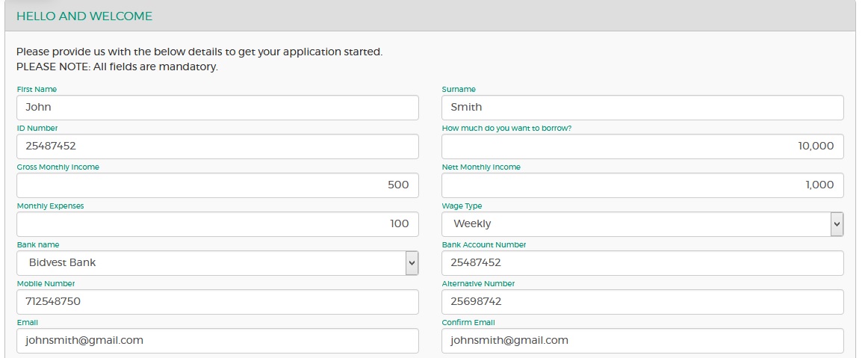Click the First Name field containing John
Image resolution: width=868 pixels, height=358 pixels.
tap(217, 107)
